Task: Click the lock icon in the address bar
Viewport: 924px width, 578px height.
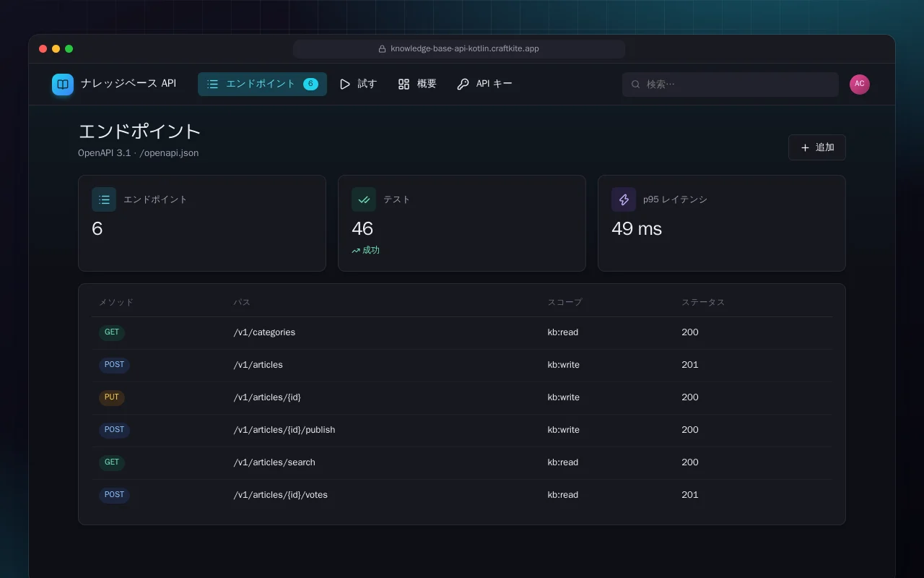Action: pyautogui.click(x=383, y=49)
